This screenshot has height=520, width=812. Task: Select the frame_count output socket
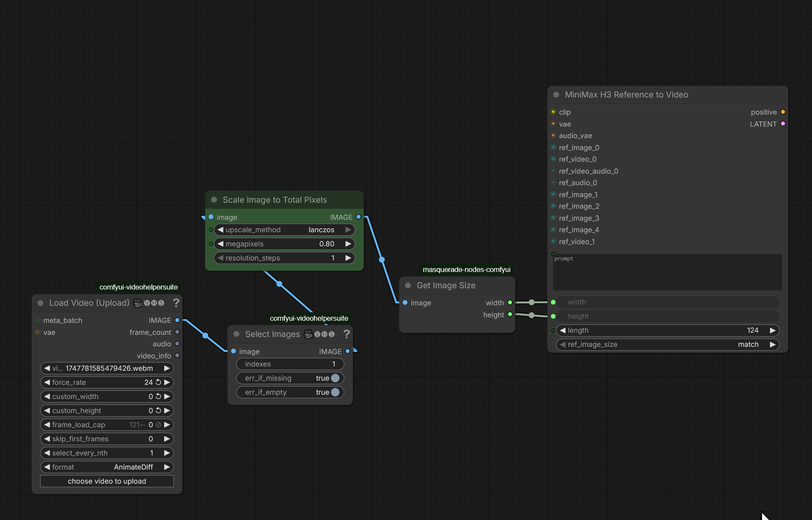177,332
